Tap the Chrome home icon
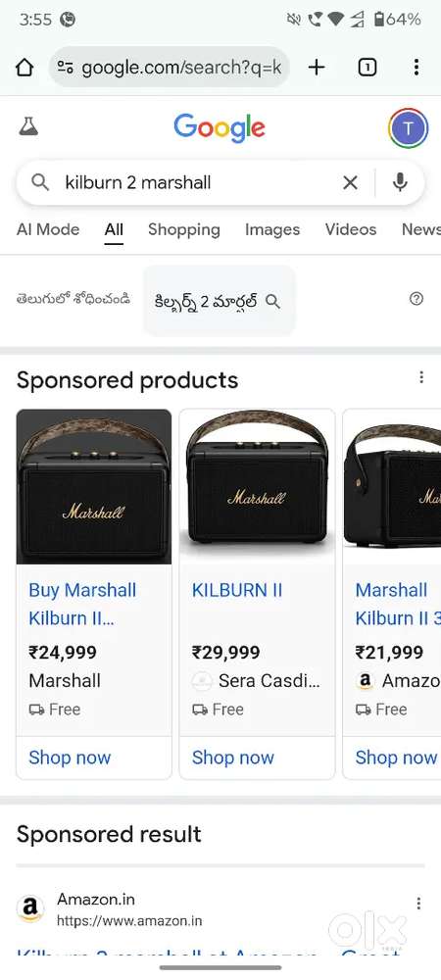Screen dimensions: 441x980 (x=24, y=67)
